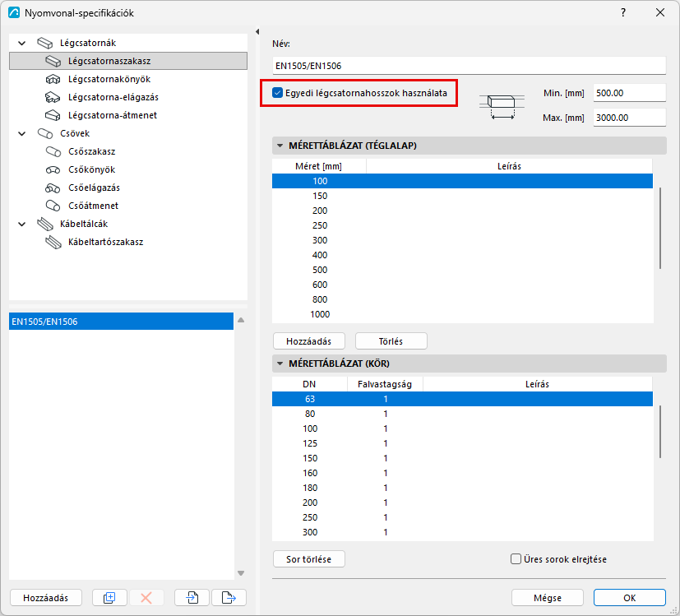Click the import specification icon button
The image size is (680, 616).
[192, 598]
